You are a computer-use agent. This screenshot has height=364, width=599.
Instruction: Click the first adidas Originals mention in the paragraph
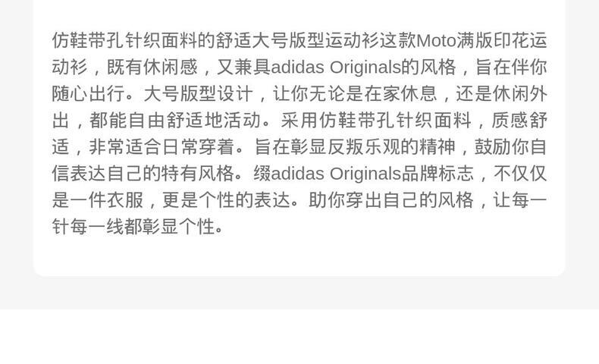tap(335, 67)
